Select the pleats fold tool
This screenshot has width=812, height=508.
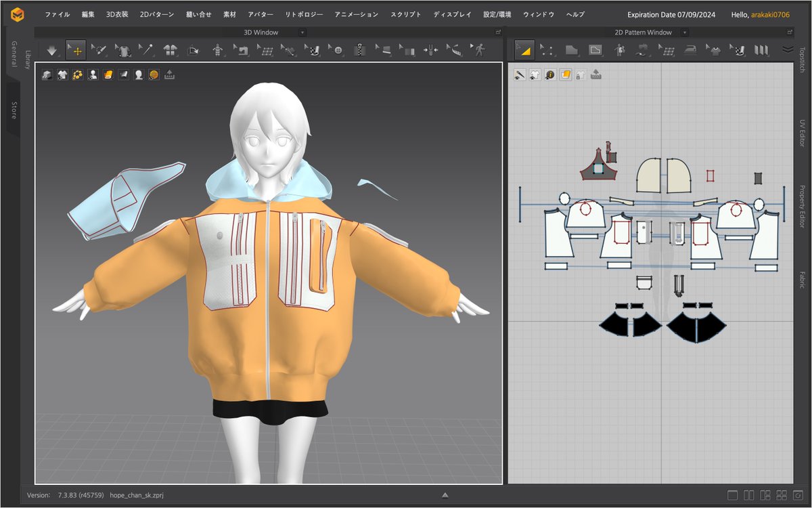(762, 50)
